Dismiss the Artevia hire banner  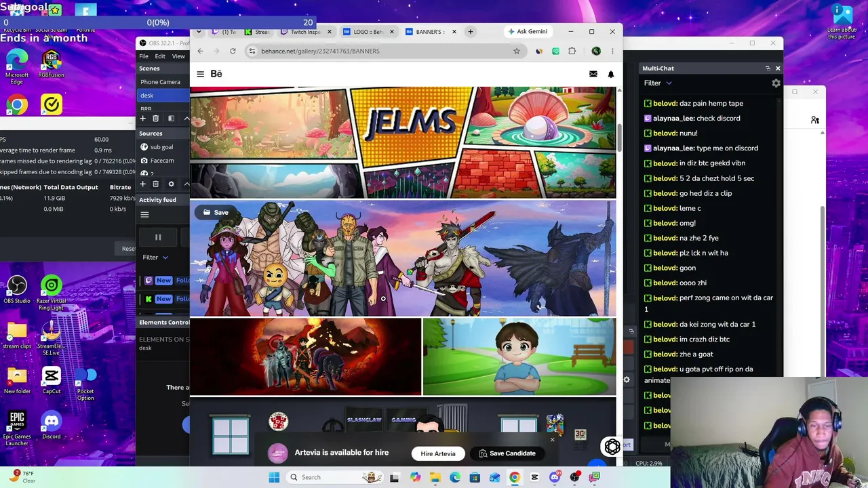click(x=552, y=441)
